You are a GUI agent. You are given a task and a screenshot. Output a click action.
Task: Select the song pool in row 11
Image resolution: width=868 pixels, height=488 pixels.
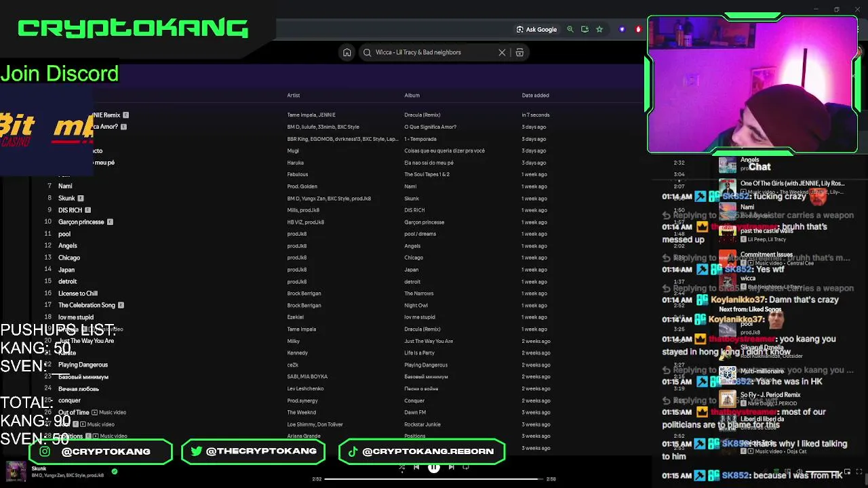point(64,234)
